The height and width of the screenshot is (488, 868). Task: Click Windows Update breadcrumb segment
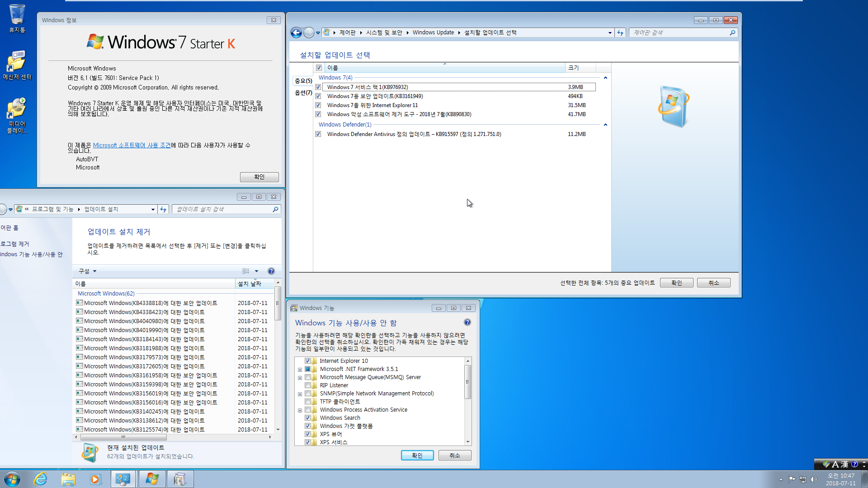[x=433, y=33]
